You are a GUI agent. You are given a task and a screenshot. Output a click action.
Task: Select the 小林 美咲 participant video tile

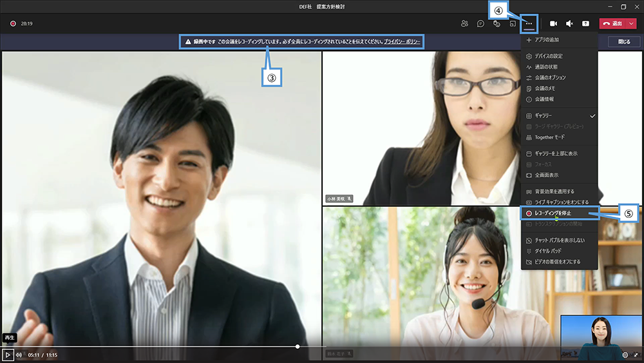coord(421,128)
